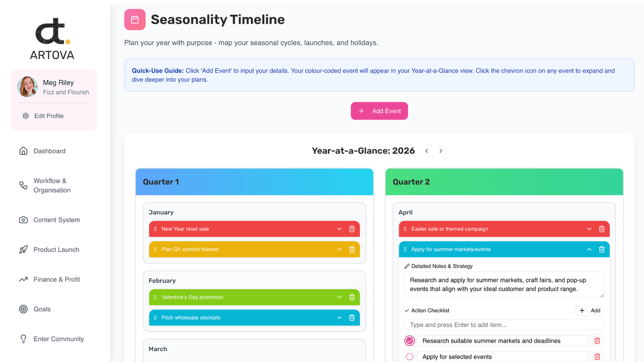Click trash icon on Valentine's Day promotion
This screenshot has height=362, width=644.
tap(352, 297)
